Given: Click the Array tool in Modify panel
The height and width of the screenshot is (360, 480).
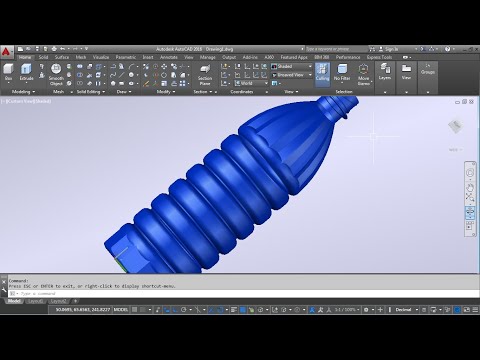Looking at the screenshot, I should [x=183, y=83].
